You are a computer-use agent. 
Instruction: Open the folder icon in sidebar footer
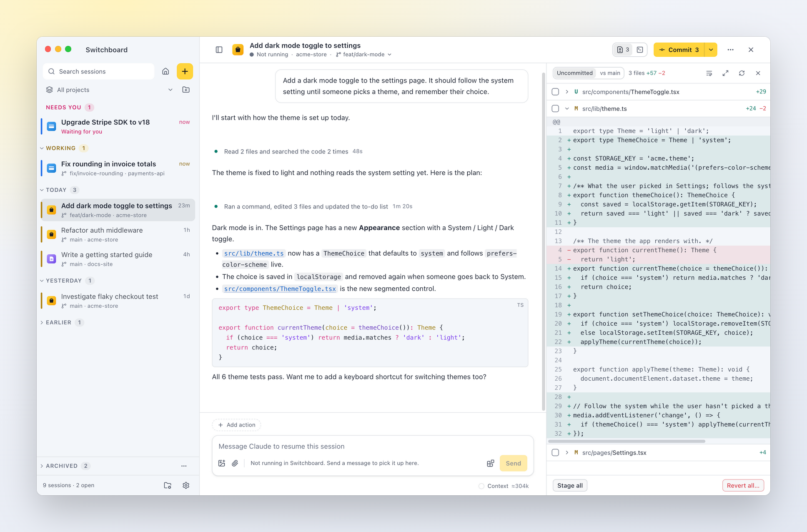pyautogui.click(x=168, y=485)
